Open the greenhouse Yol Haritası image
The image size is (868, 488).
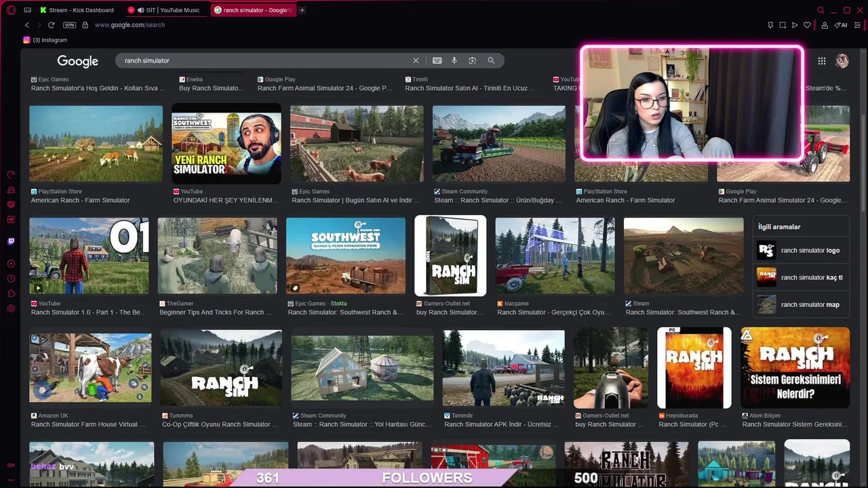(x=362, y=367)
